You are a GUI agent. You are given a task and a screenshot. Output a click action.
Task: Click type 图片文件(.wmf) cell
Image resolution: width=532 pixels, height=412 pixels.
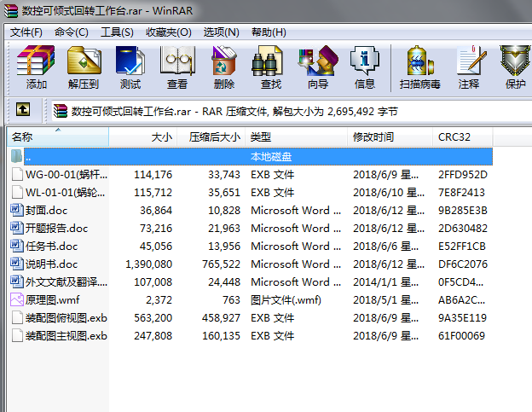tap(286, 300)
